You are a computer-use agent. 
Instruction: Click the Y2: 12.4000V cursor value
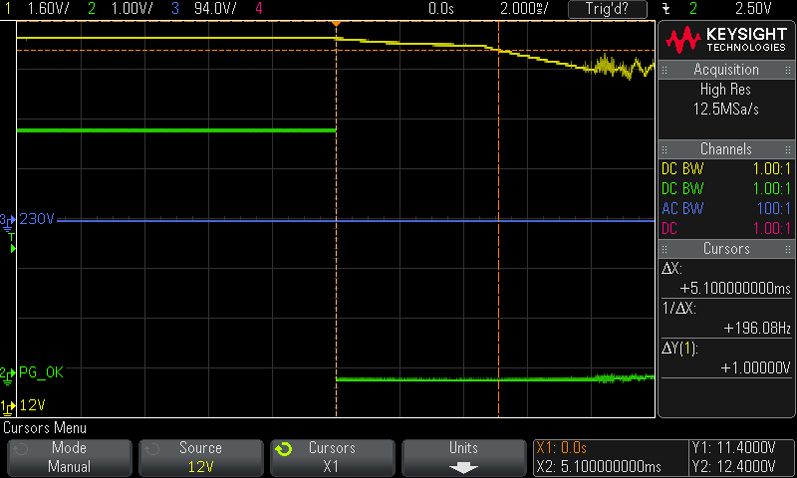click(733, 467)
